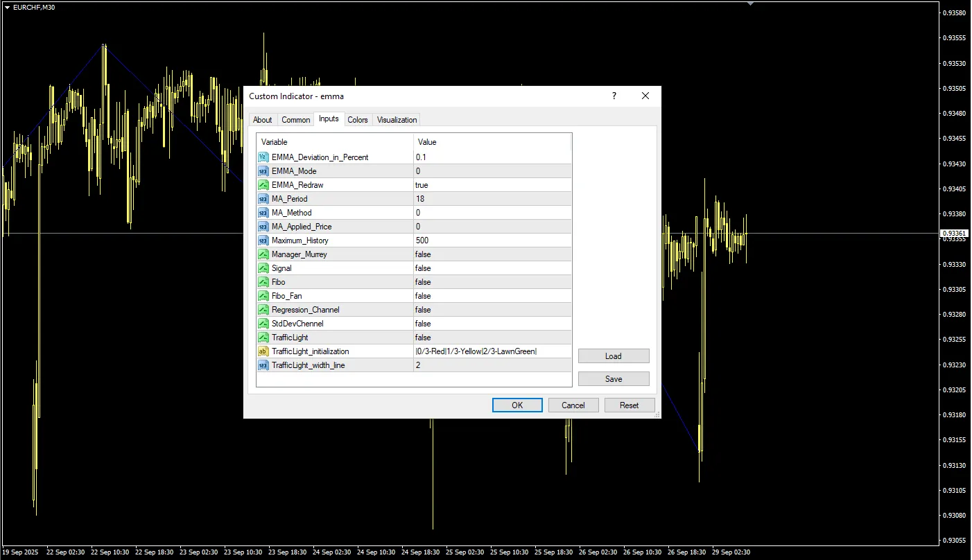This screenshot has width=972, height=560.
Task: Switch to the Colors tab
Action: pos(358,120)
